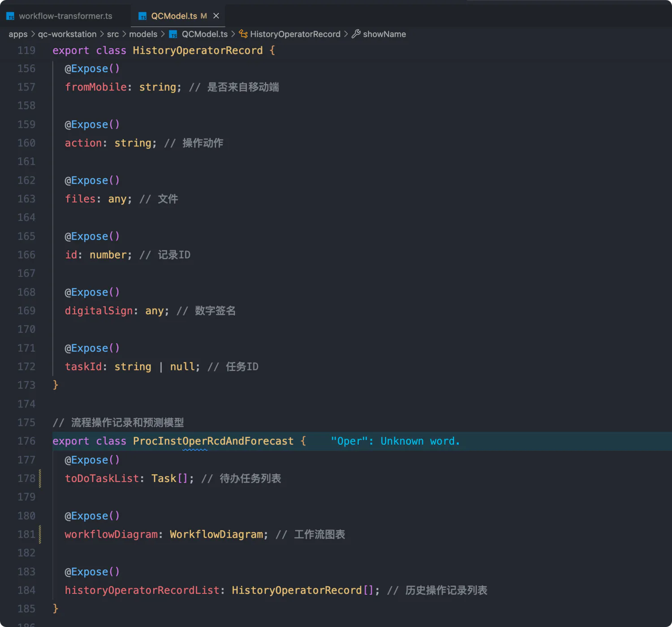This screenshot has width=672, height=627.
Task: Click the TypeScript icon on workflow-transformer.ts tab
Action: pos(10,17)
